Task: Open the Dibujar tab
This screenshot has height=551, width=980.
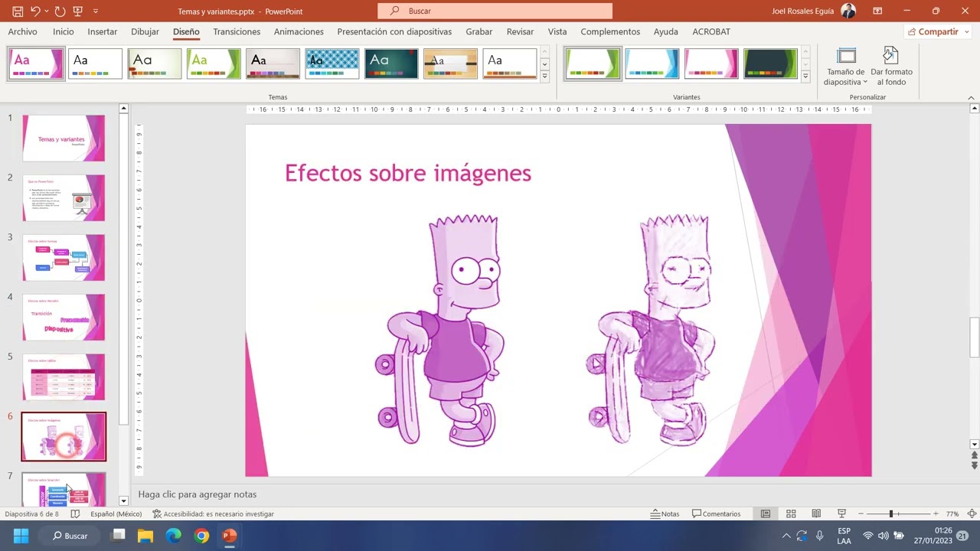Action: (145, 31)
